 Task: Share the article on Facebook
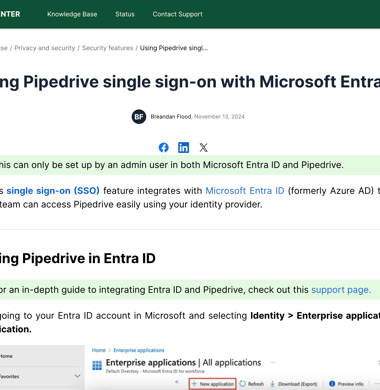[x=163, y=147]
